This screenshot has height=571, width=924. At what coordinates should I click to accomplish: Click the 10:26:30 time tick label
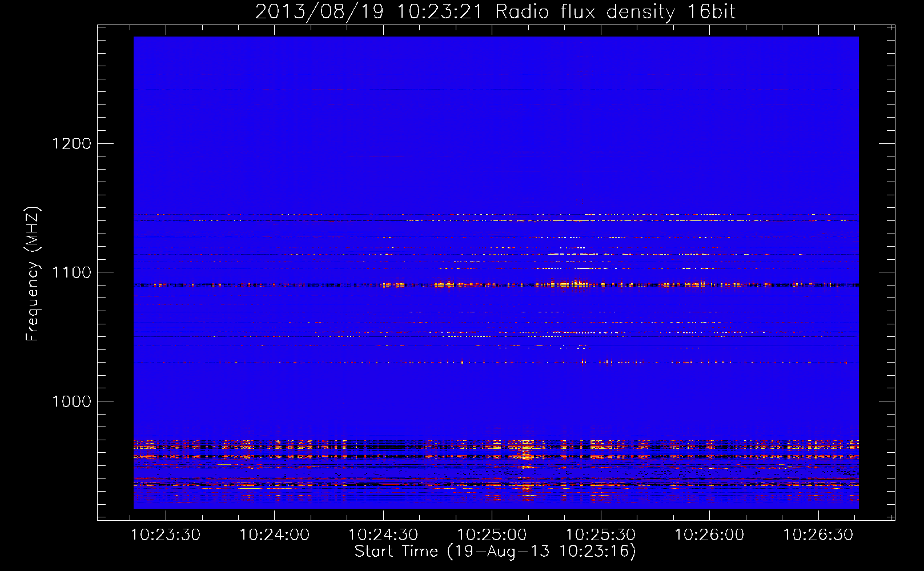pyautogui.click(x=818, y=535)
